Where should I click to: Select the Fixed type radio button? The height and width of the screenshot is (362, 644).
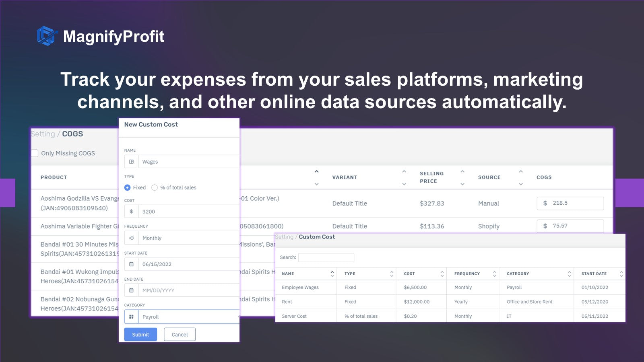pyautogui.click(x=127, y=187)
